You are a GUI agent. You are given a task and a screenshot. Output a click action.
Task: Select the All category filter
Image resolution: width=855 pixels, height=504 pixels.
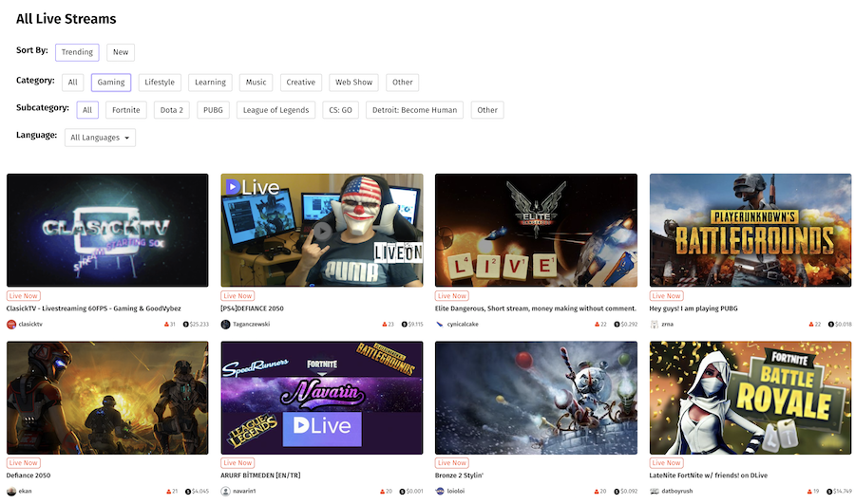click(x=72, y=83)
